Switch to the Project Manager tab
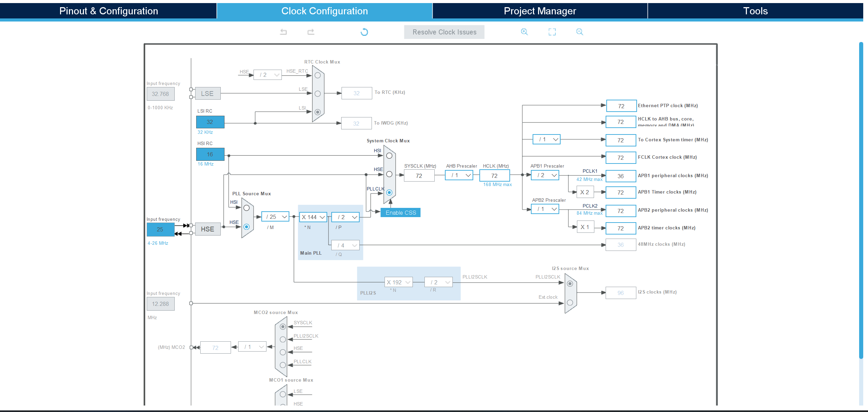This screenshot has height=412, width=868. click(540, 11)
